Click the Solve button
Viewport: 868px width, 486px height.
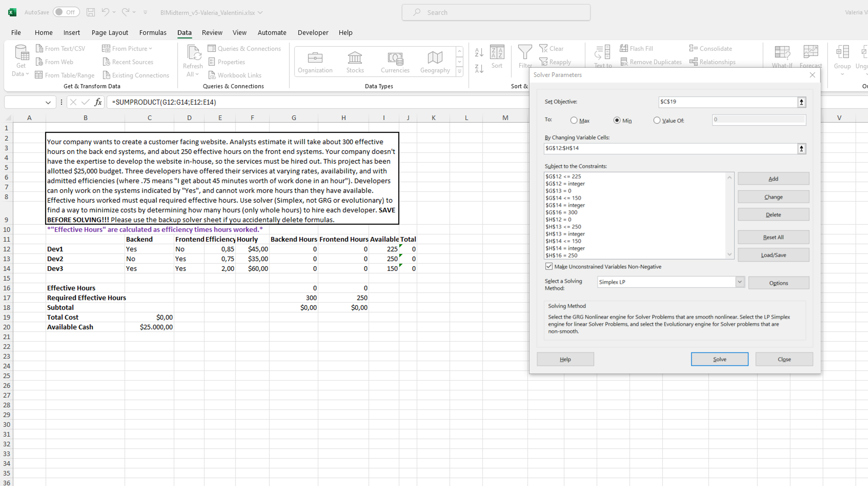[x=720, y=359]
